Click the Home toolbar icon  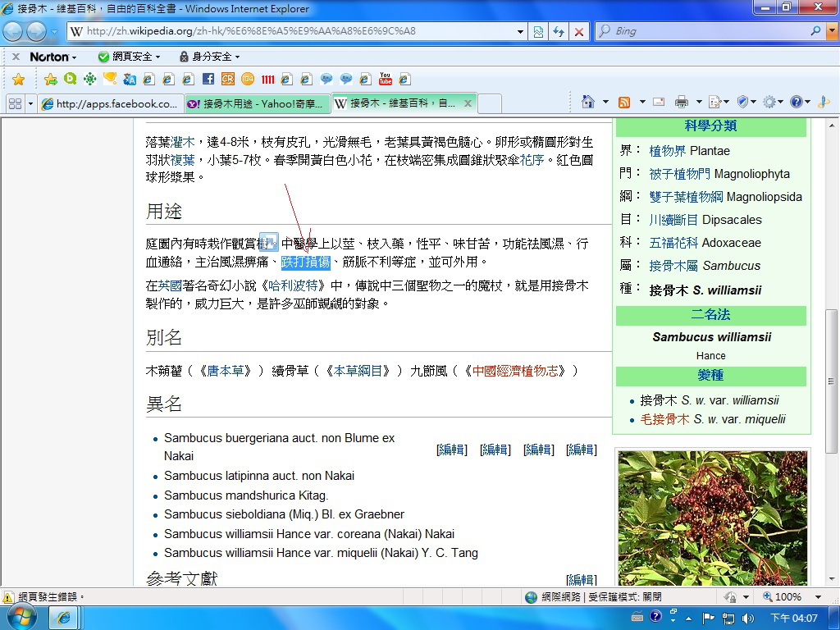(x=587, y=102)
